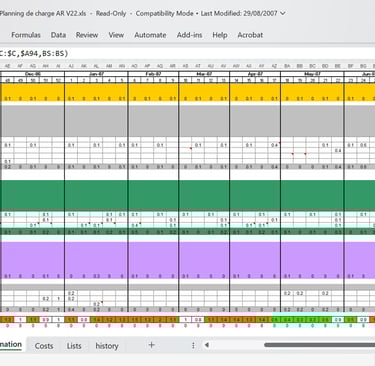The image size is (375, 366).
Task: Open the history sheet tab
Action: pos(107,346)
